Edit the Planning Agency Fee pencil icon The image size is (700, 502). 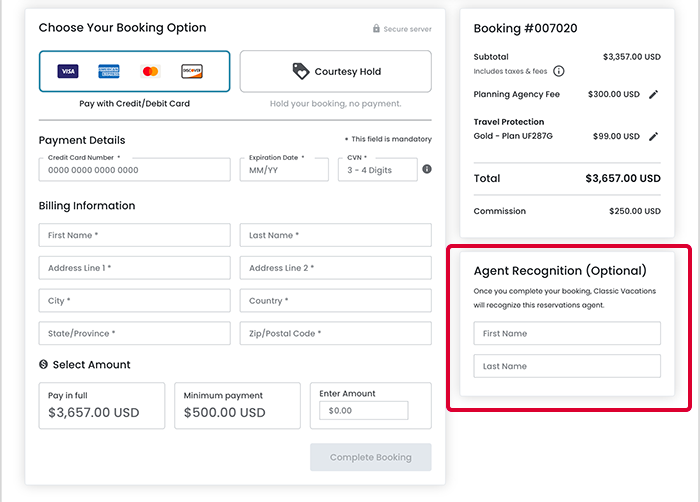pyautogui.click(x=654, y=95)
